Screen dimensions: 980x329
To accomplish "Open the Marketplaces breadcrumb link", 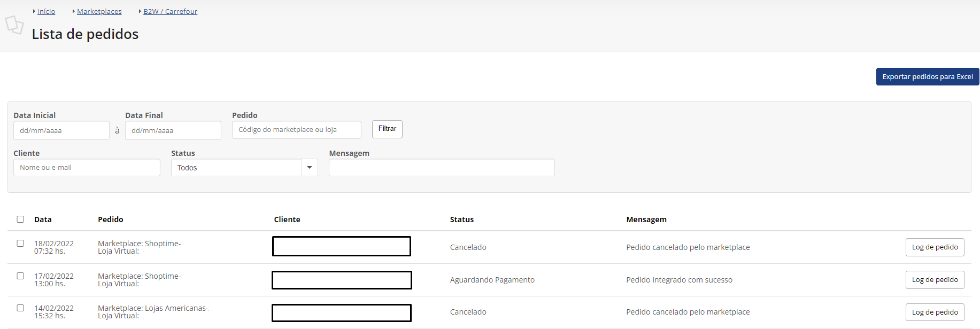I will pyautogui.click(x=99, y=11).
